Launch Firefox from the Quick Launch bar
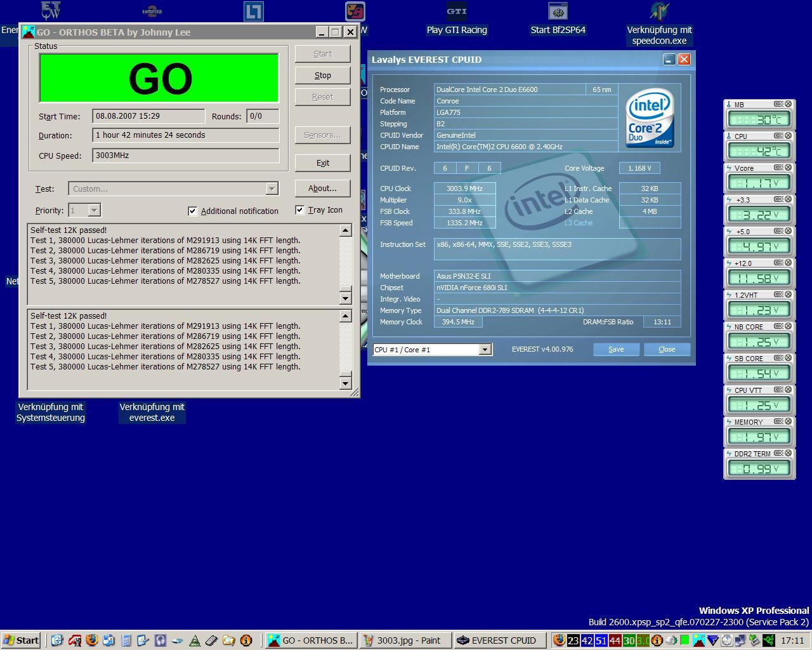This screenshot has width=812, height=650. click(x=91, y=640)
